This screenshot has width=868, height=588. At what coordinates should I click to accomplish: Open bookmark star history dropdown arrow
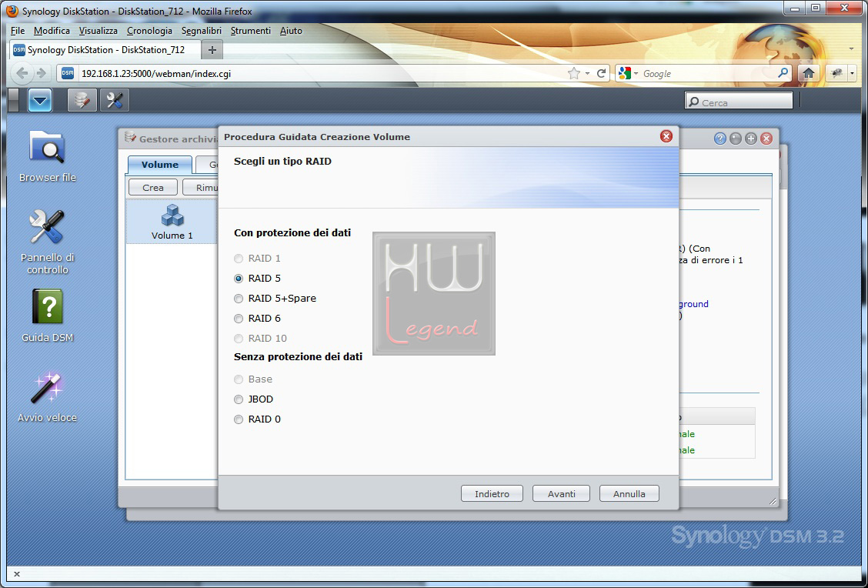coord(587,73)
